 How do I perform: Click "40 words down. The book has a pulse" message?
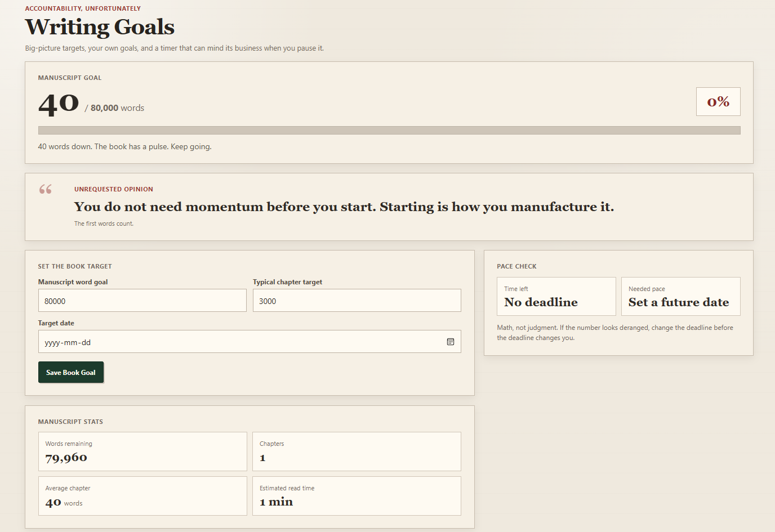point(125,146)
